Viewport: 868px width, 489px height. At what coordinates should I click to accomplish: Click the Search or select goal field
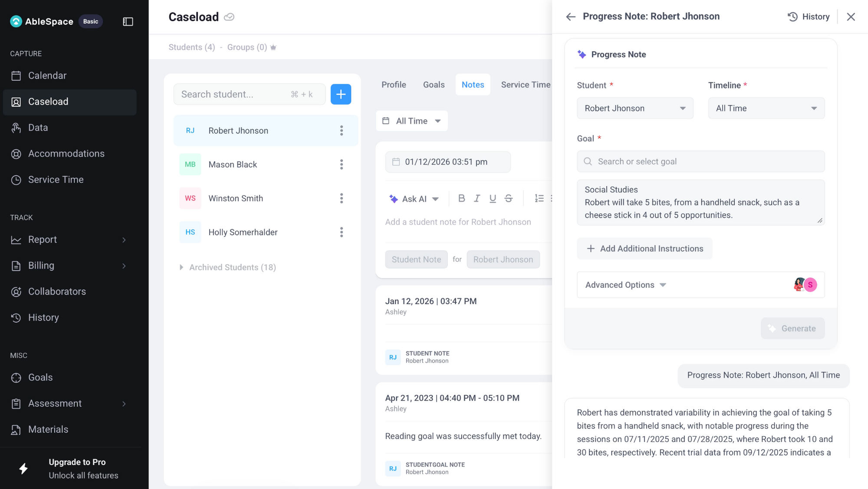point(700,161)
